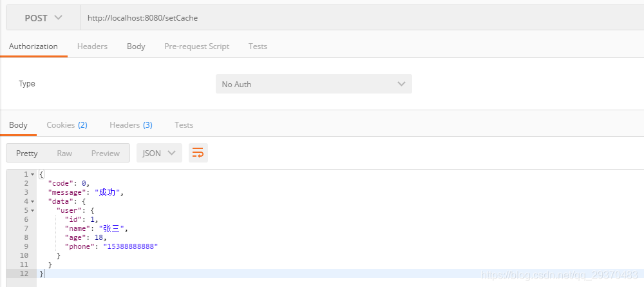The width and height of the screenshot is (644, 287).
Task: Switch to Raw response view
Action: (64, 153)
